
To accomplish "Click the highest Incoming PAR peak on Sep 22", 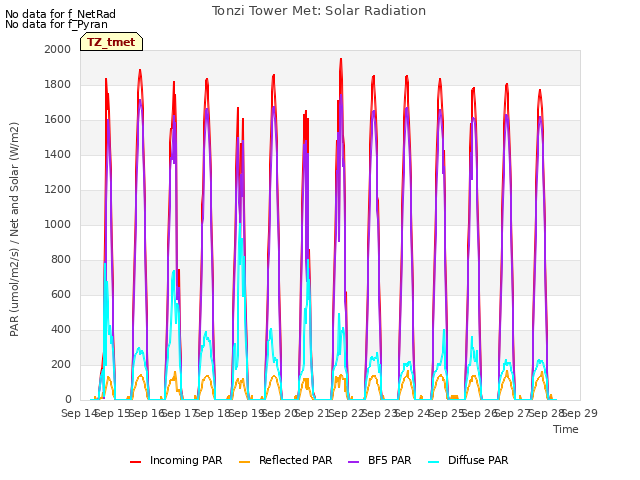I will click(x=341, y=60).
